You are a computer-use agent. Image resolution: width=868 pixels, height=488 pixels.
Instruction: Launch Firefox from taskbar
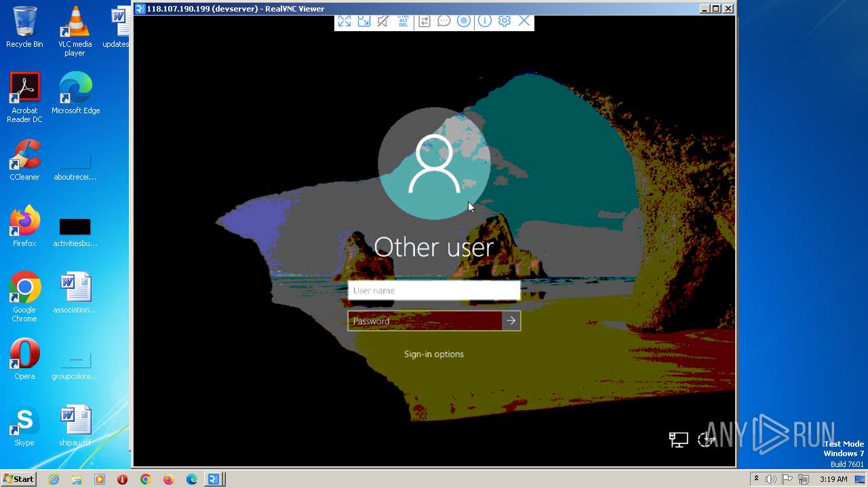(x=168, y=479)
